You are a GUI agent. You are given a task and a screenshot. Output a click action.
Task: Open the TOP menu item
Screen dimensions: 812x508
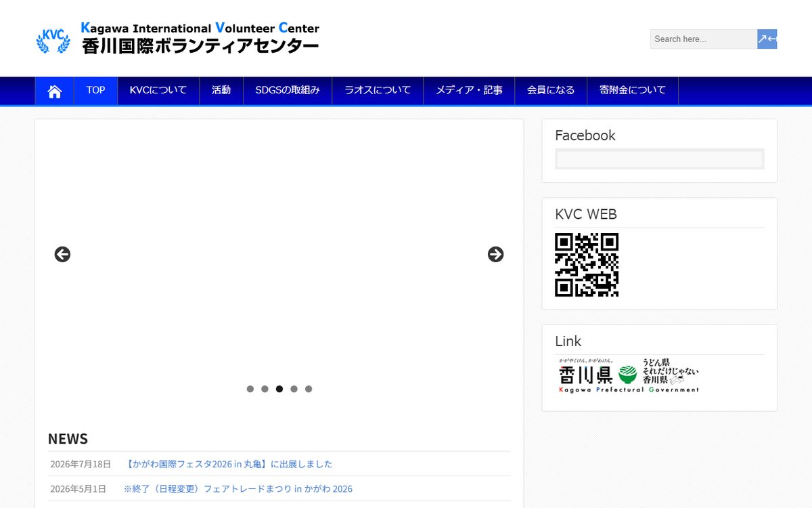95,91
